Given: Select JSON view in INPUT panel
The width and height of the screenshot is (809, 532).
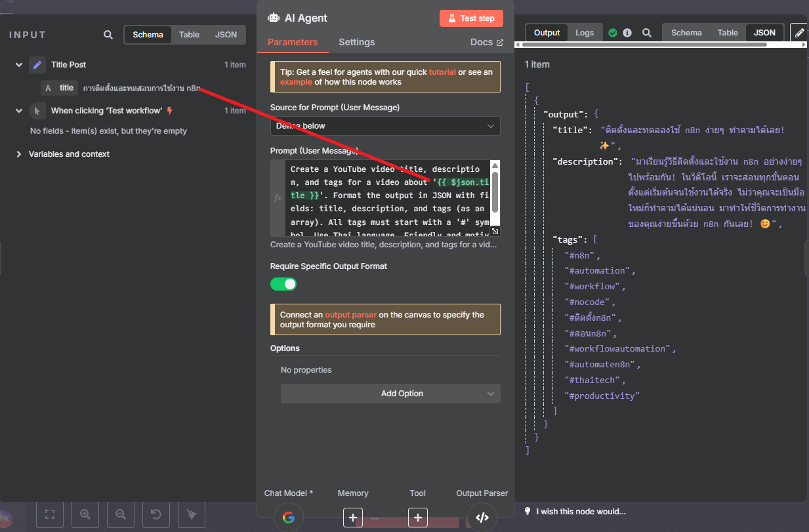Looking at the screenshot, I should coord(226,35).
